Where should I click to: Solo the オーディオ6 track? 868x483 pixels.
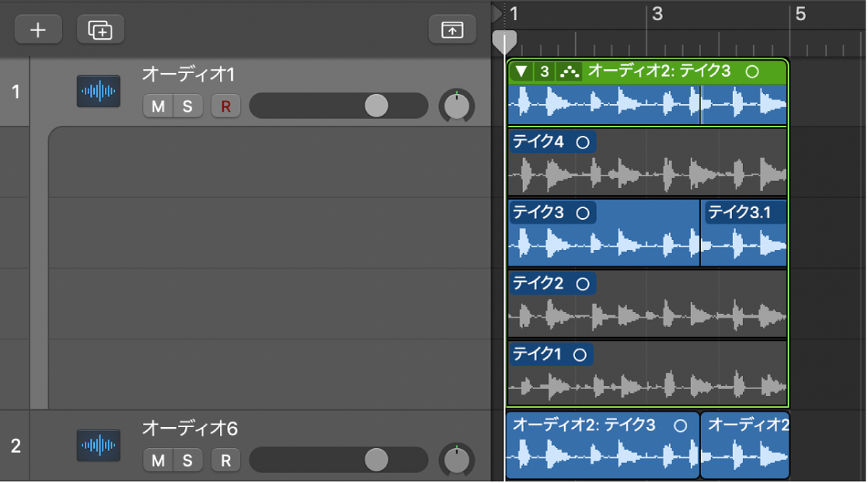tap(186, 460)
